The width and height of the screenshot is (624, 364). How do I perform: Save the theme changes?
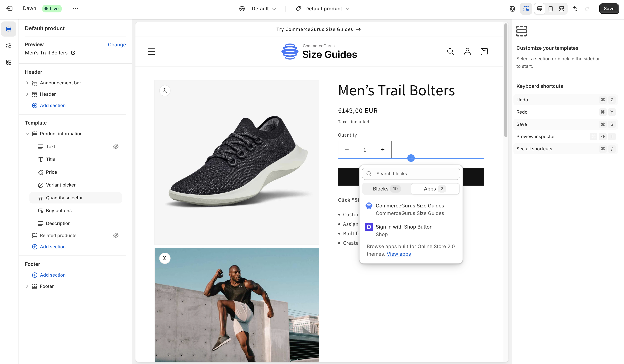tap(609, 8)
